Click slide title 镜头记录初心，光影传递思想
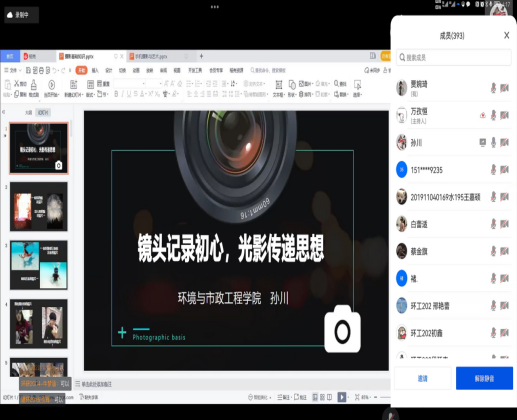The width and height of the screenshot is (517, 420). pyautogui.click(x=230, y=248)
